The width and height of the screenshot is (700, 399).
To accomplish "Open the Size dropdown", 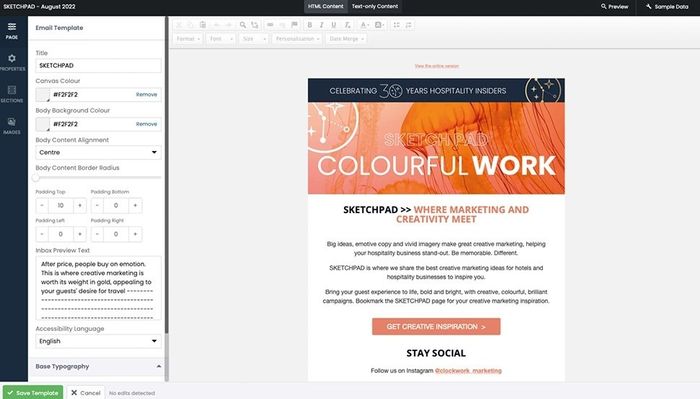I will pos(254,39).
